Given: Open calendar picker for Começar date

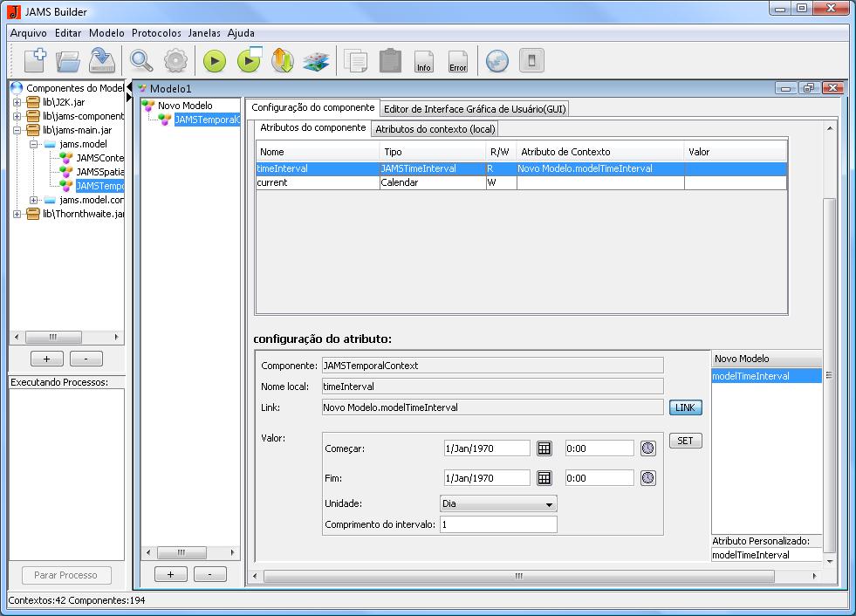Looking at the screenshot, I should point(544,448).
